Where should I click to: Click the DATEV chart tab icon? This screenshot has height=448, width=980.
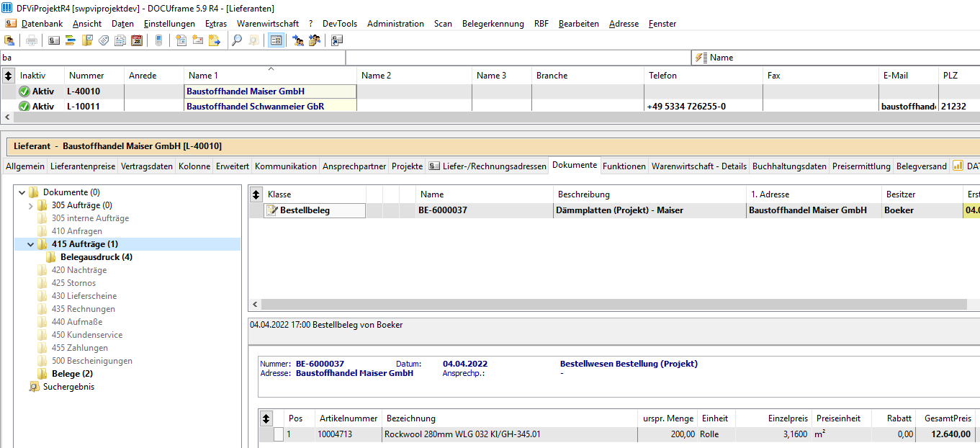click(x=958, y=166)
